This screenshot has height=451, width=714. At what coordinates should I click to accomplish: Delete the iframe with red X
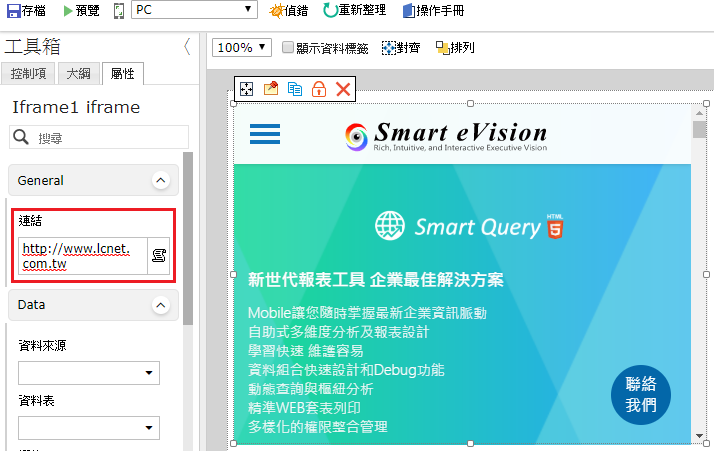point(343,89)
